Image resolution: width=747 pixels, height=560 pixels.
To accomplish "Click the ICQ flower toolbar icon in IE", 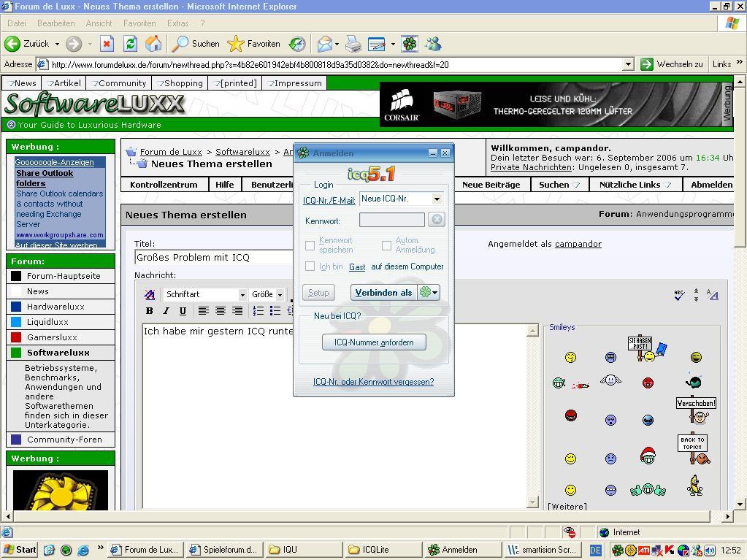I will point(410,44).
